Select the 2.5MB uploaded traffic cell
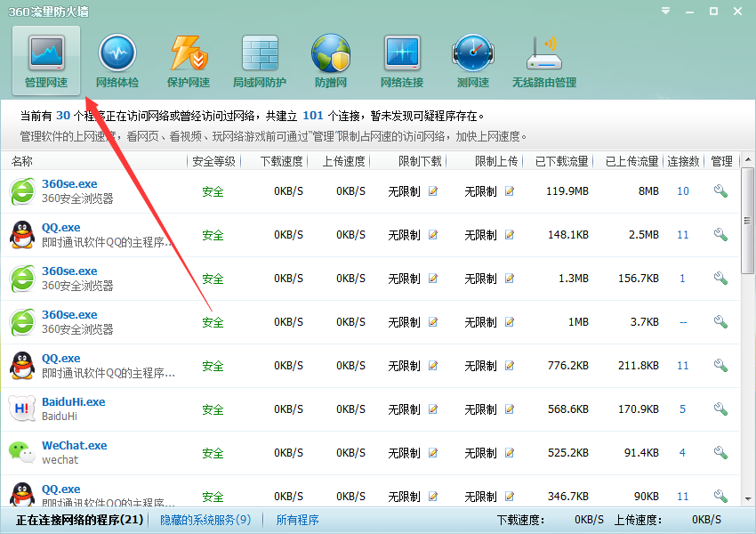This screenshot has height=534, width=756. (x=643, y=235)
